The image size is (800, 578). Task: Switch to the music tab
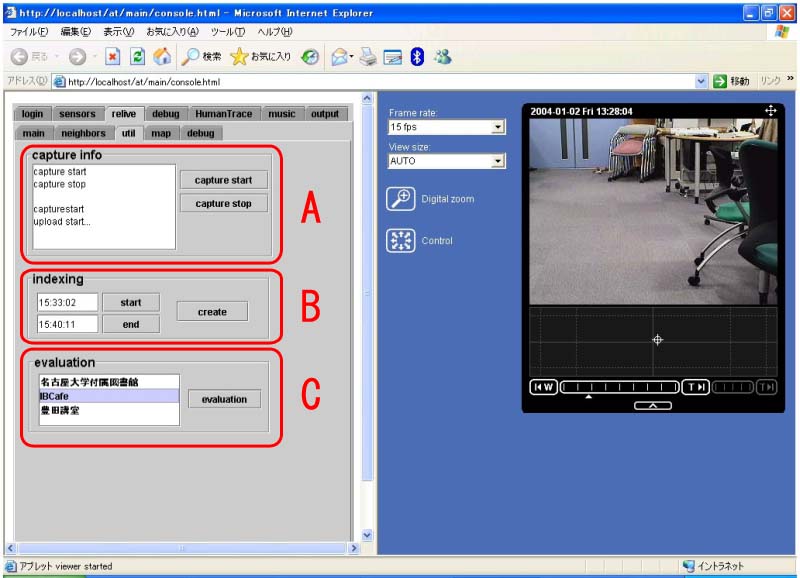point(282,114)
